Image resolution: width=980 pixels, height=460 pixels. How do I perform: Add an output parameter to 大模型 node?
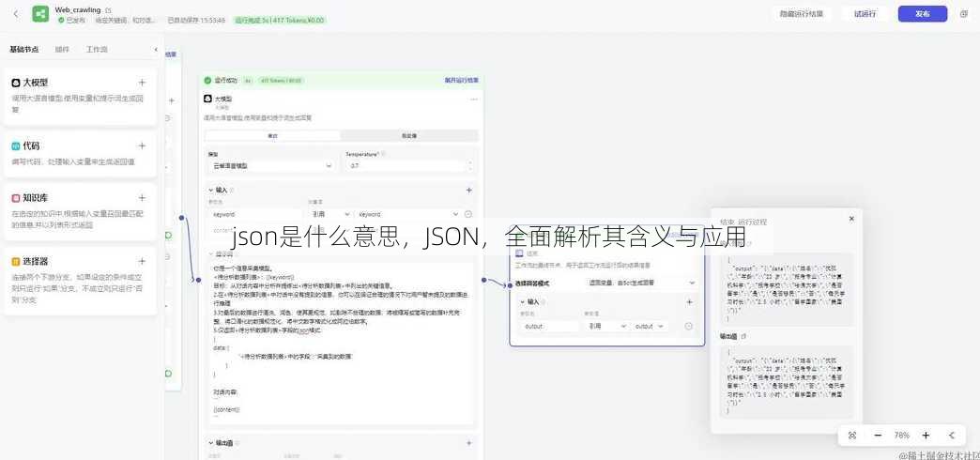pos(469,443)
